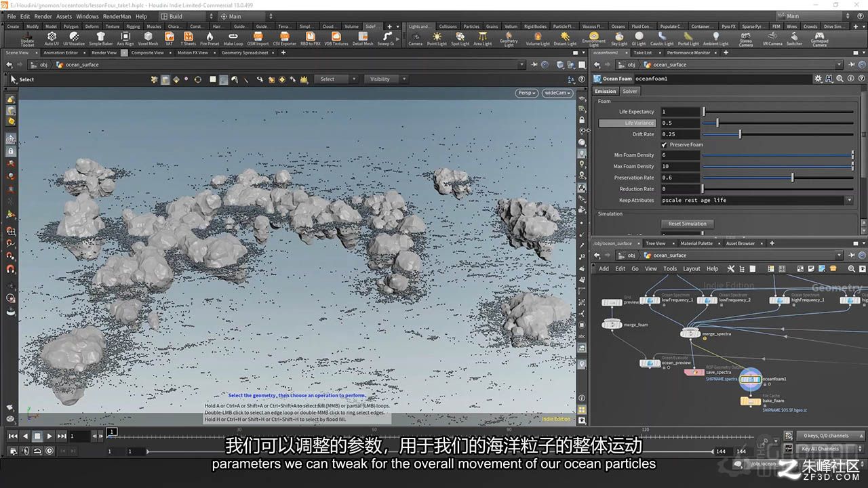Image resolution: width=868 pixels, height=488 pixels.
Task: Switch to the Solver tab
Action: point(630,91)
